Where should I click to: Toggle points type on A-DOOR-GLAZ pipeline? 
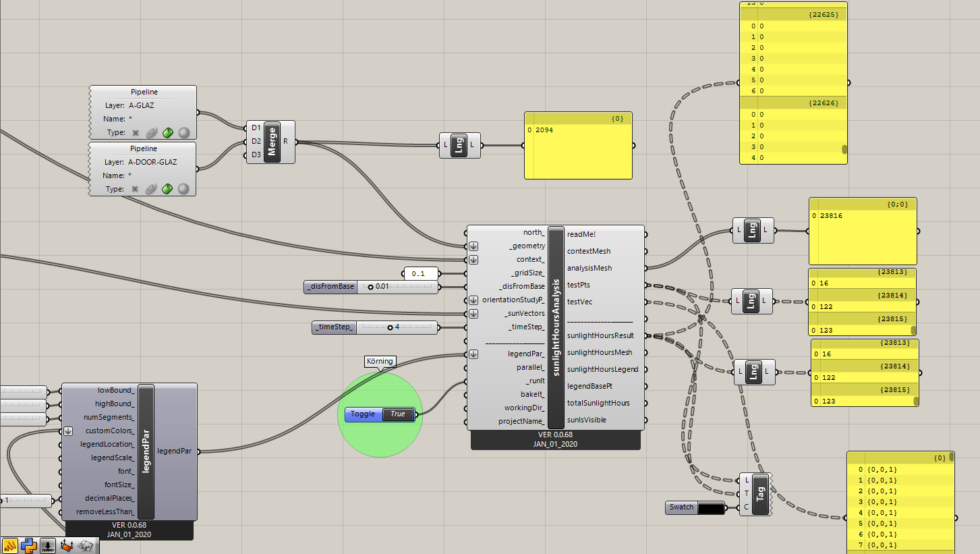pyautogui.click(x=135, y=189)
